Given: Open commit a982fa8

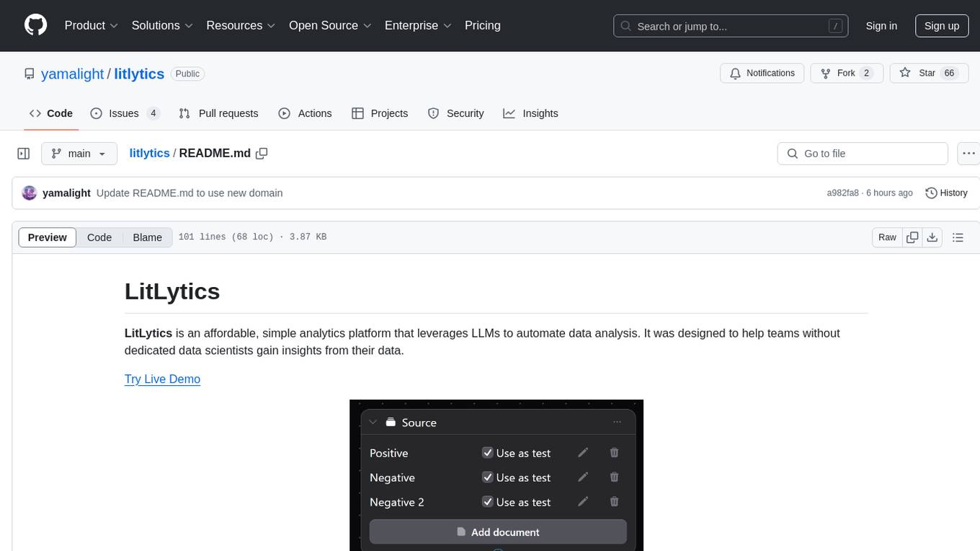Looking at the screenshot, I should [x=842, y=193].
